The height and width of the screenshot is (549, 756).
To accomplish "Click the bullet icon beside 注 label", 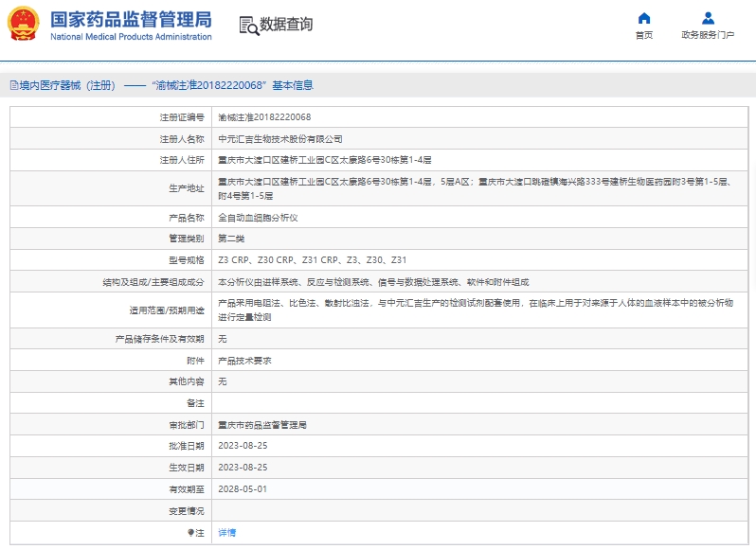I will pos(190,533).
